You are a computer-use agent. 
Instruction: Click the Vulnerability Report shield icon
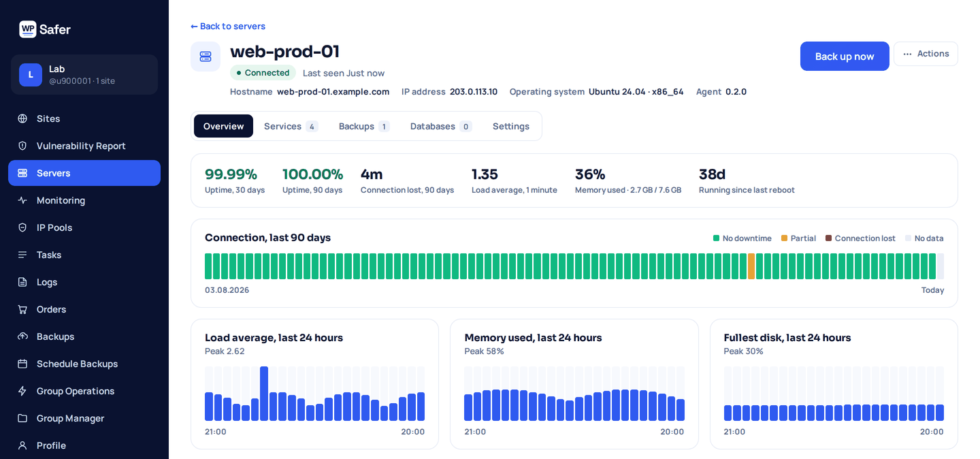pyautogui.click(x=22, y=146)
